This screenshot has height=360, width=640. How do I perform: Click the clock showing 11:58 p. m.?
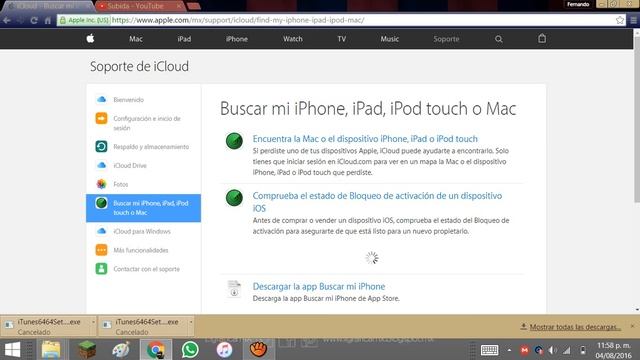coord(614,346)
